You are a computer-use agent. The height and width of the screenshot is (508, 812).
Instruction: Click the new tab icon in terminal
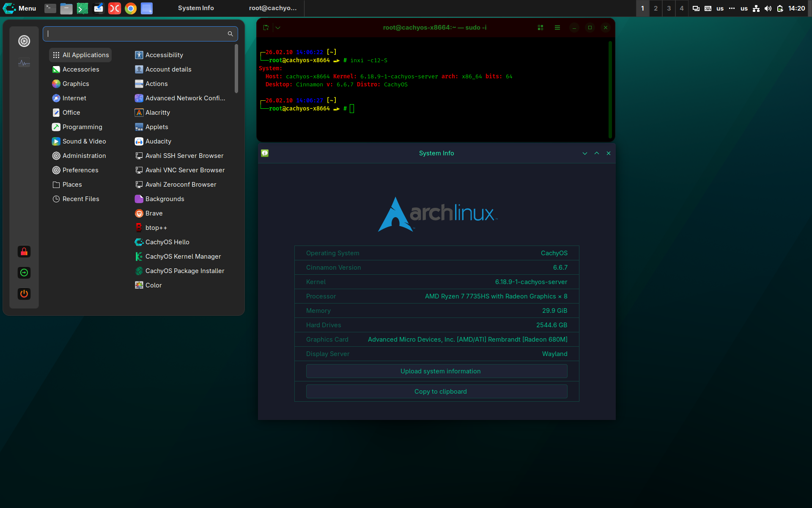click(x=266, y=28)
